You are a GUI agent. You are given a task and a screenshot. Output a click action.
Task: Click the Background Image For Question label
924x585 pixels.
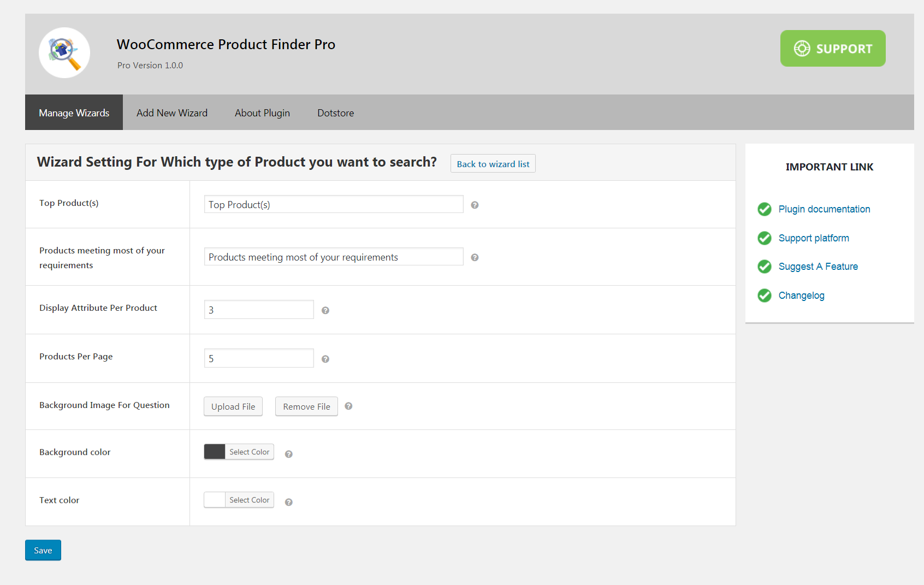[104, 405]
